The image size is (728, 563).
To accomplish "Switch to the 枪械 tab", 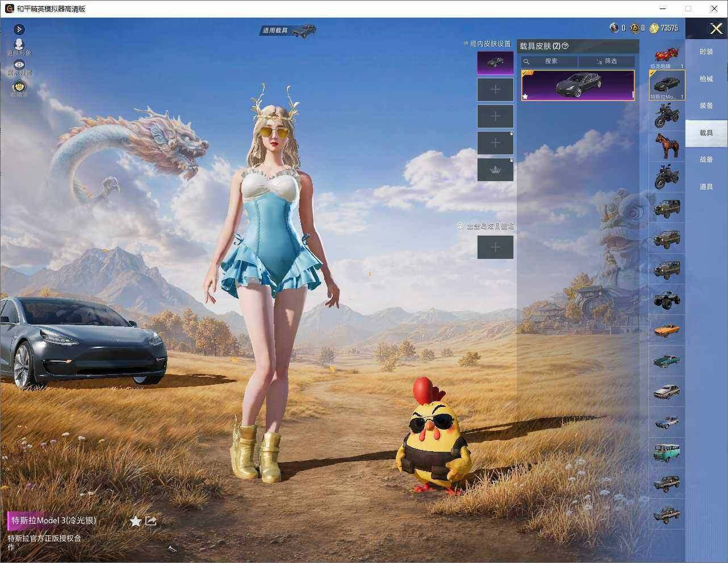I will pyautogui.click(x=706, y=79).
